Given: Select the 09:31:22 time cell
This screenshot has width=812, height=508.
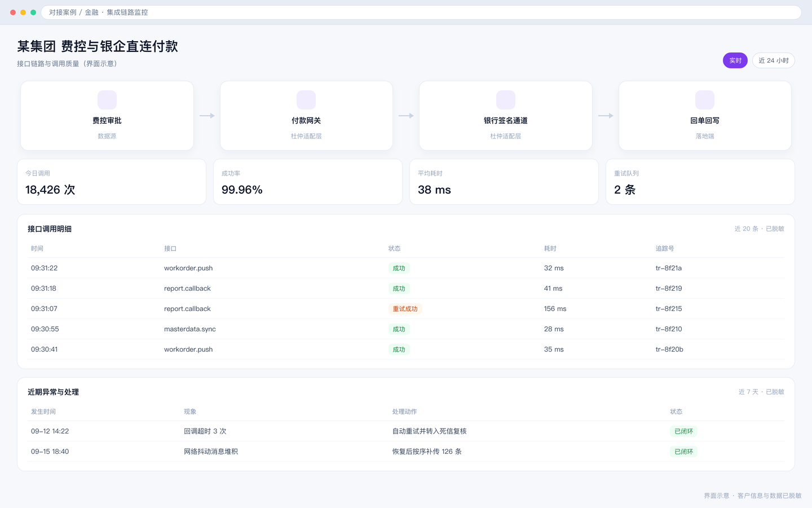Looking at the screenshot, I should (x=44, y=268).
